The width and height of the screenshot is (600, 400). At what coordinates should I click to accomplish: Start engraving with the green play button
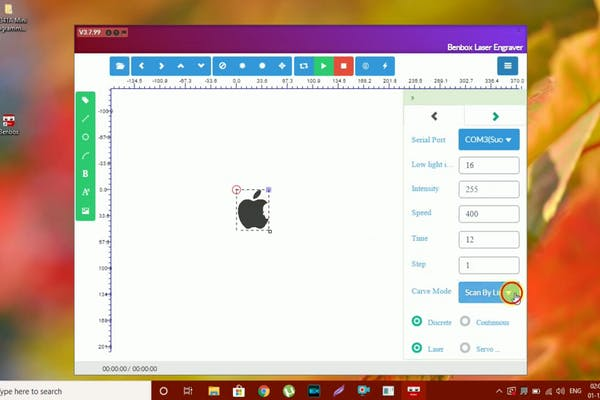[x=324, y=66]
